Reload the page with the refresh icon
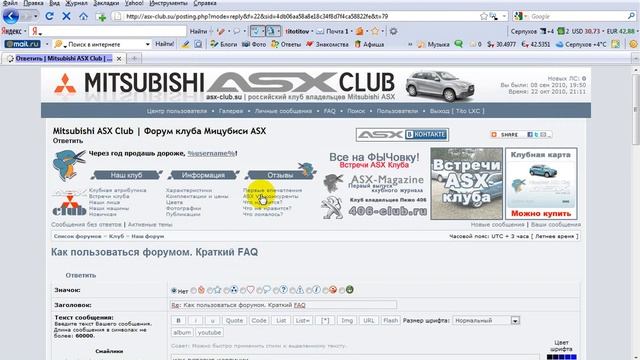Image resolution: width=640 pixels, height=360 pixels. coord(49,16)
